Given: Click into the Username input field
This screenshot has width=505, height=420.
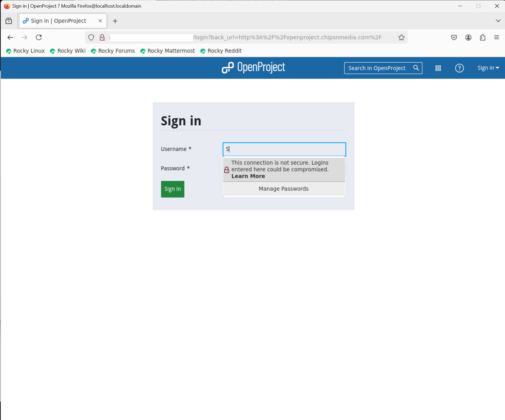Looking at the screenshot, I should [284, 149].
